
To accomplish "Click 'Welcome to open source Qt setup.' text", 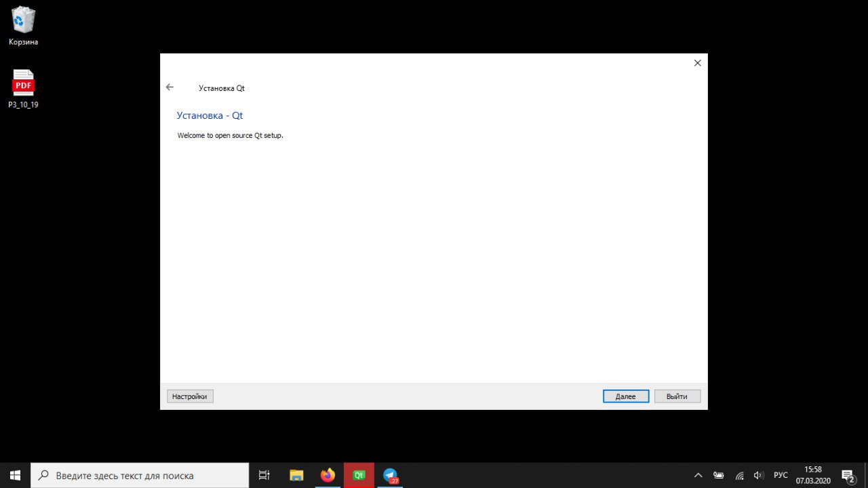I will [x=230, y=135].
